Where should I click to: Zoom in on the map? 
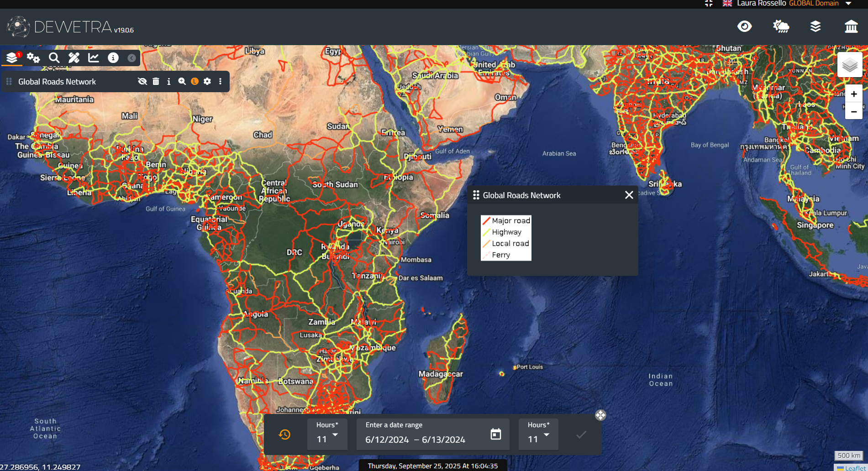[853, 94]
